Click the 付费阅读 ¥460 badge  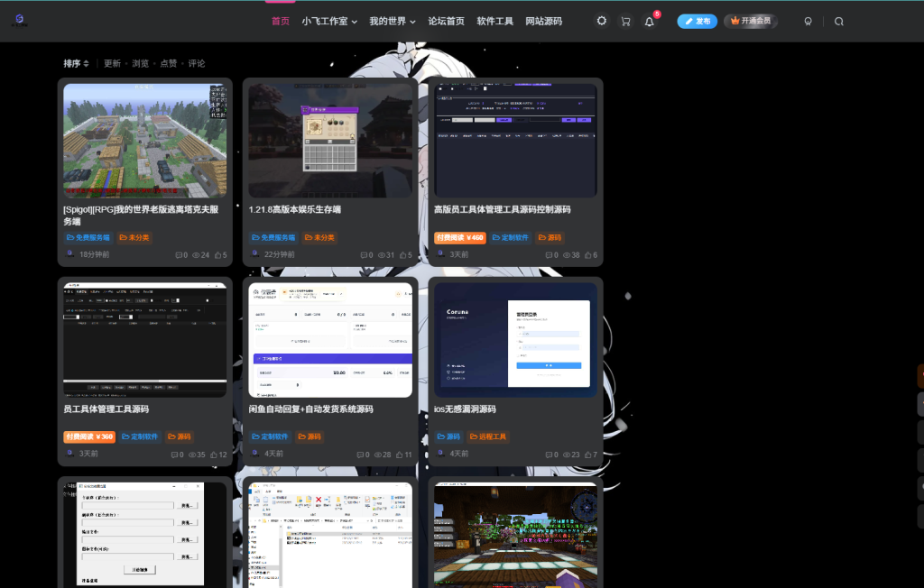click(460, 237)
